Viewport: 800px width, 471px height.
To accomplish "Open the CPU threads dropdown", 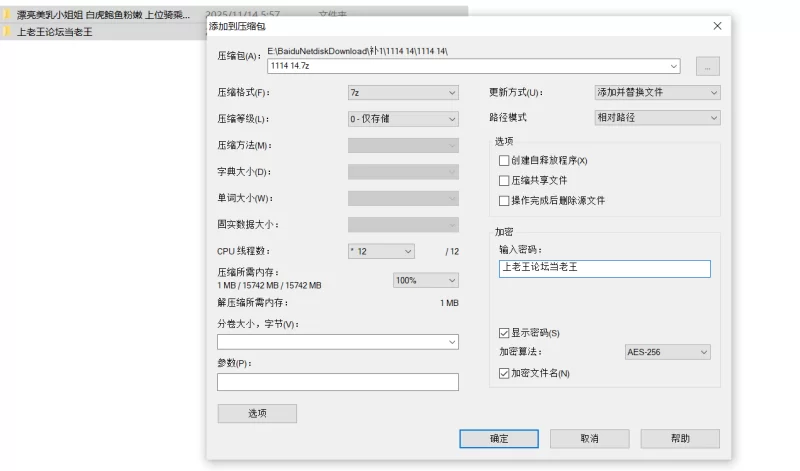I will [x=381, y=251].
